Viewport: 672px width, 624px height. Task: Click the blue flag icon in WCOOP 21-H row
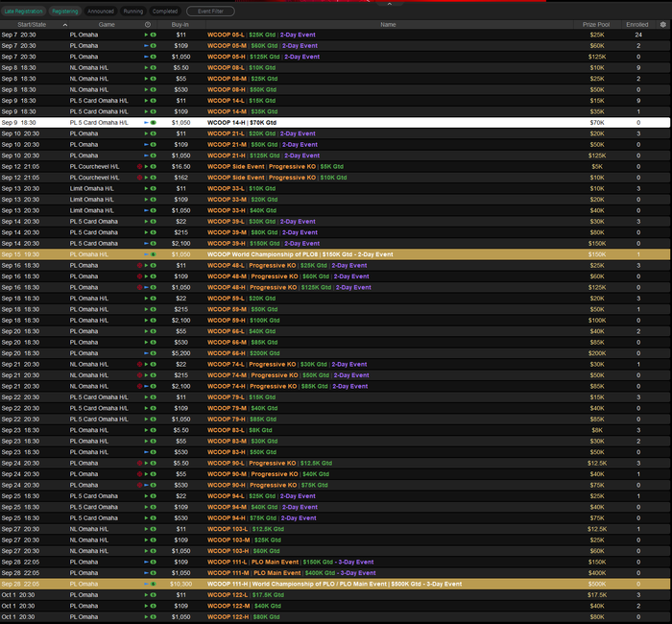pos(146,156)
